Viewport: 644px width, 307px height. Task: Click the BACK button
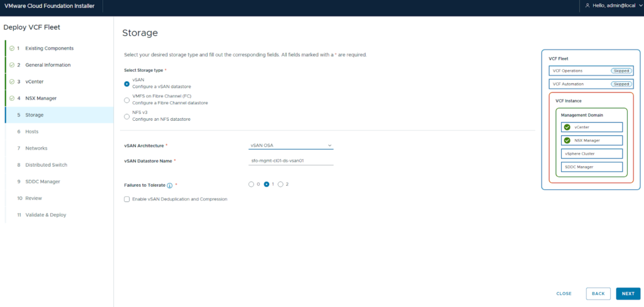(x=598, y=294)
